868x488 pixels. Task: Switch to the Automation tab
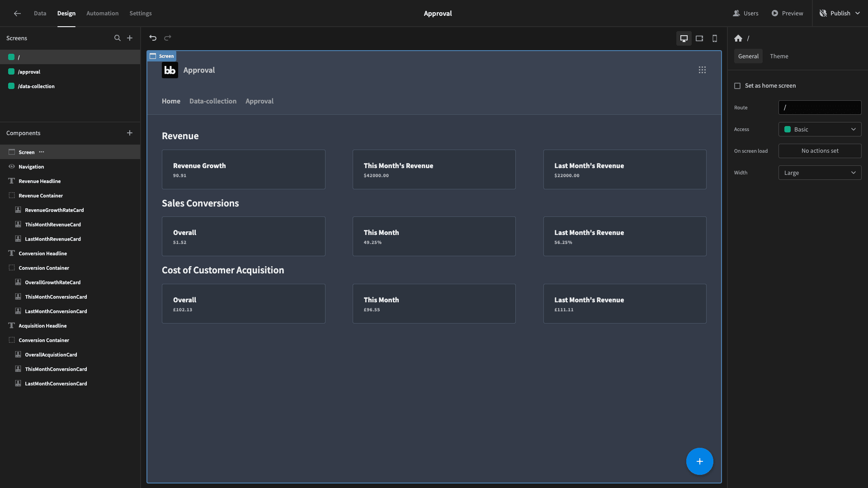click(x=102, y=14)
